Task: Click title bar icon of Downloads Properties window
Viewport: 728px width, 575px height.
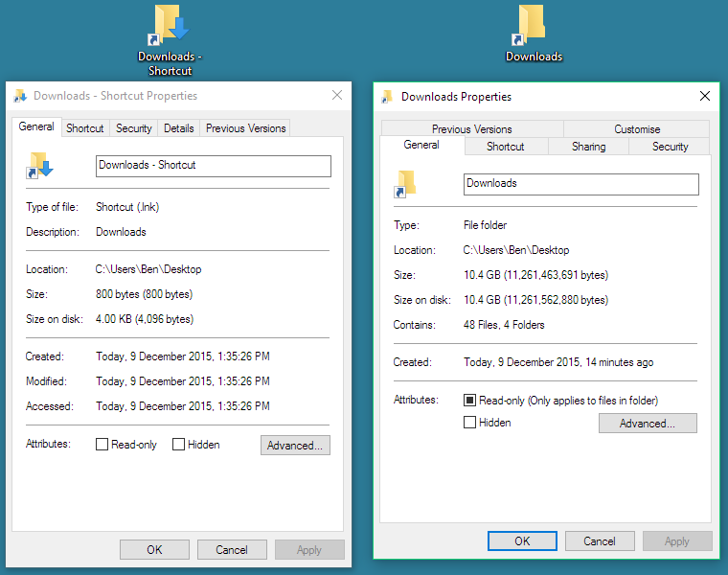Action: (x=387, y=97)
